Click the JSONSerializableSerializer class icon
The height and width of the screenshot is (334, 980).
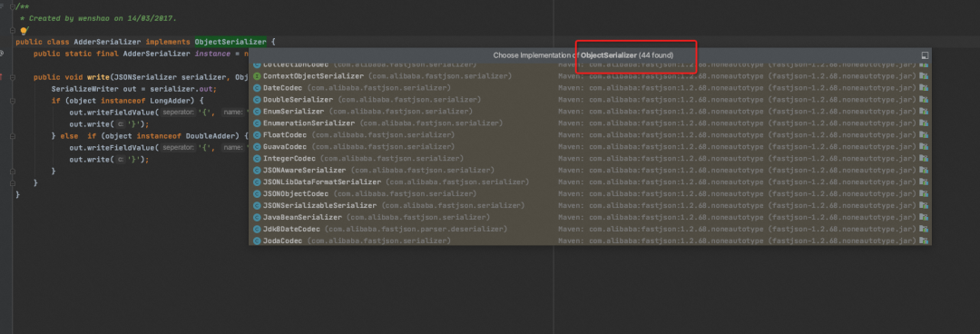tap(258, 206)
